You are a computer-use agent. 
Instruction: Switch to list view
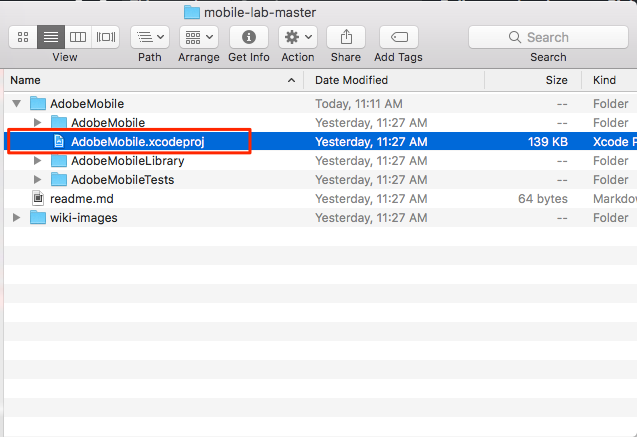[x=51, y=37]
